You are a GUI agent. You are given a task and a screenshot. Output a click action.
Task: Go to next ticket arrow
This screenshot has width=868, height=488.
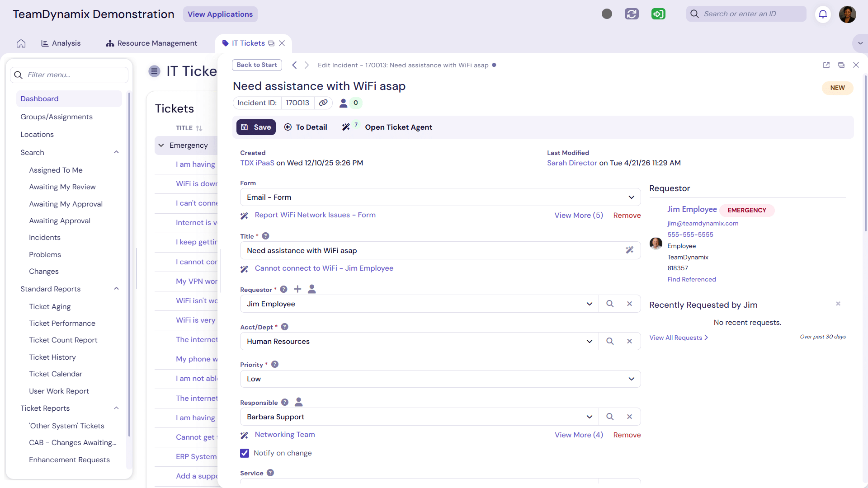(307, 65)
